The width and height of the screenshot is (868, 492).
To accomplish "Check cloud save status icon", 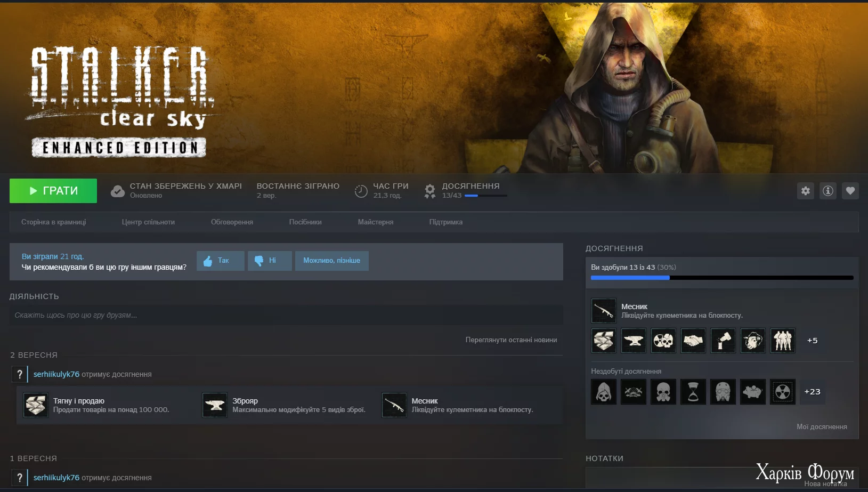I will click(x=117, y=191).
